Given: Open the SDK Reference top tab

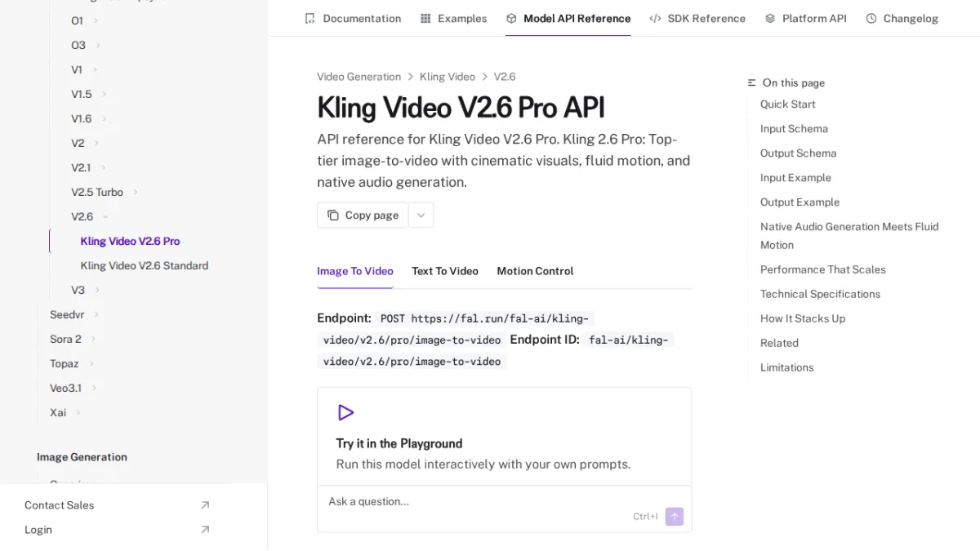Looking at the screenshot, I should coord(697,18).
